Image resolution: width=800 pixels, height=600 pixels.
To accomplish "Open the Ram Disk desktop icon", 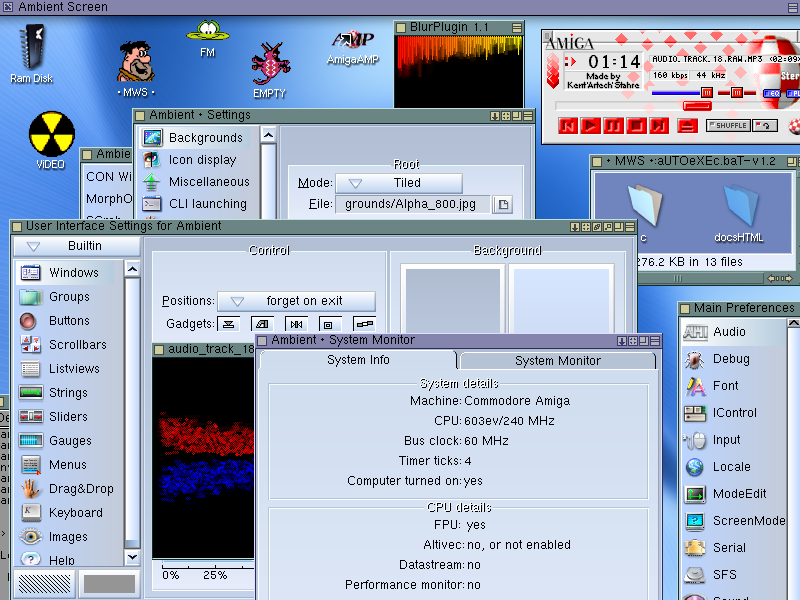I will (x=32, y=54).
